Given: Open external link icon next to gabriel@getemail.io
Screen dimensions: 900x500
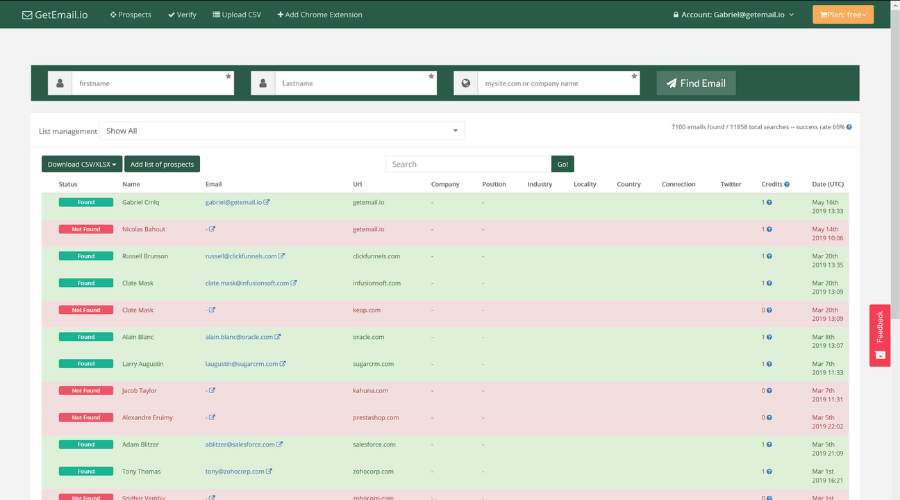Looking at the screenshot, I should (x=266, y=202).
